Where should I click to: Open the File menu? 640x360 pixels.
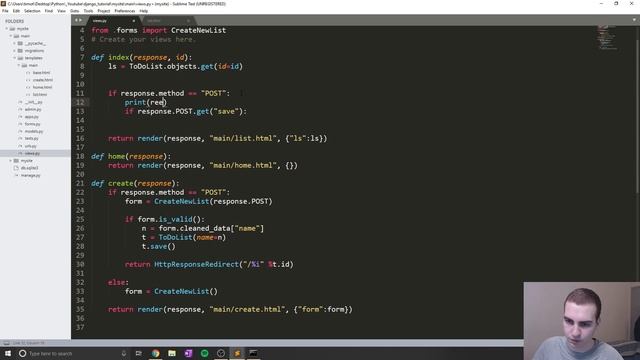(x=5, y=11)
